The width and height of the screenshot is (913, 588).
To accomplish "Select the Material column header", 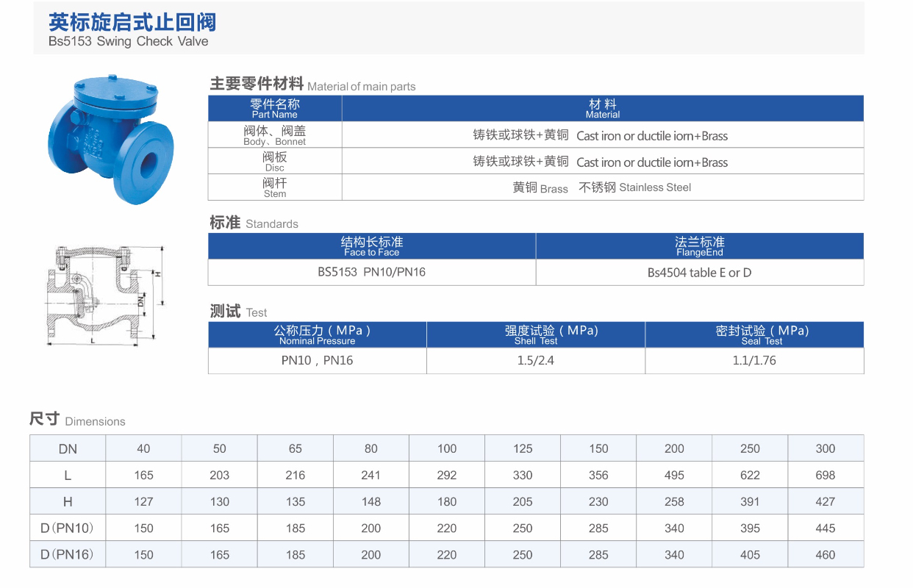I will pos(602,109).
